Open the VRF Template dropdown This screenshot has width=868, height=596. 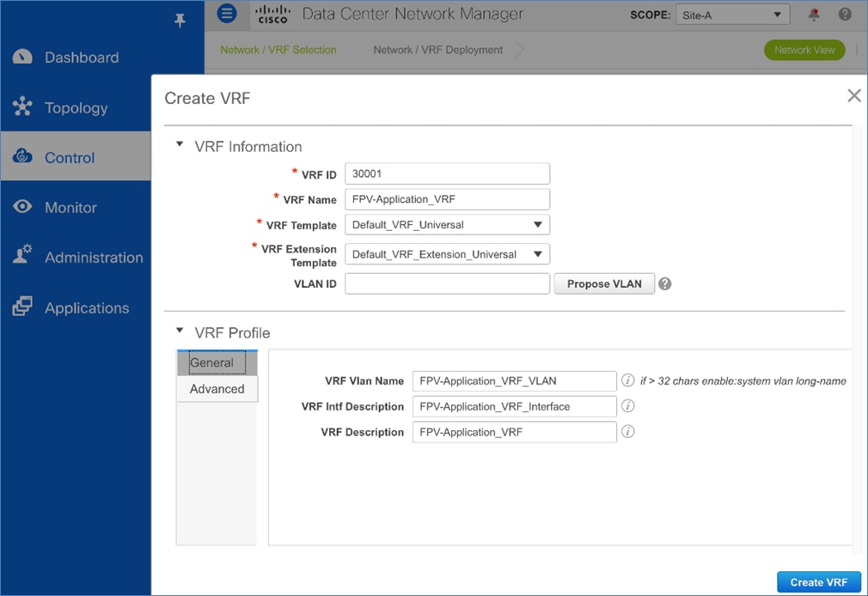[447, 225]
